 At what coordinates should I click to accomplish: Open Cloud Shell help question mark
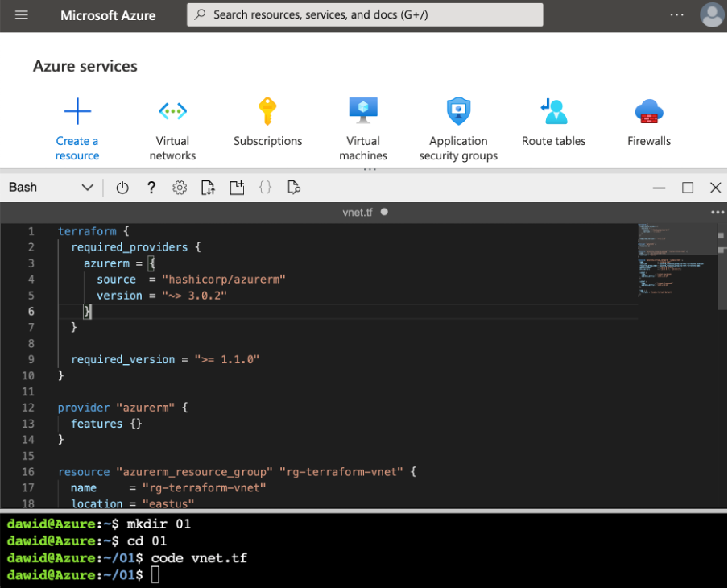[x=151, y=188]
